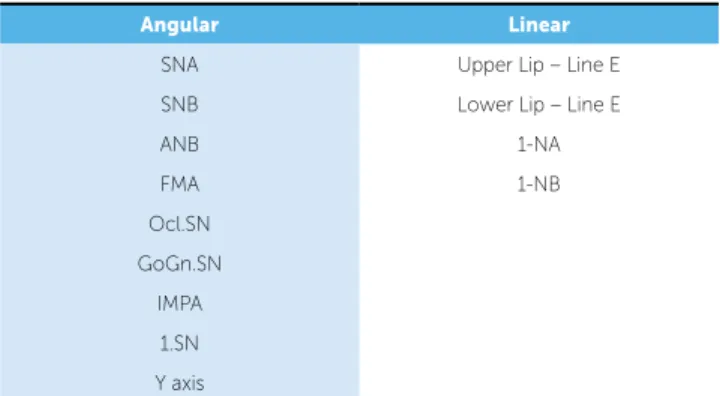Image resolution: width=720 pixels, height=396 pixels.
Task: Click the 1-NB cell
Action: [x=539, y=184]
